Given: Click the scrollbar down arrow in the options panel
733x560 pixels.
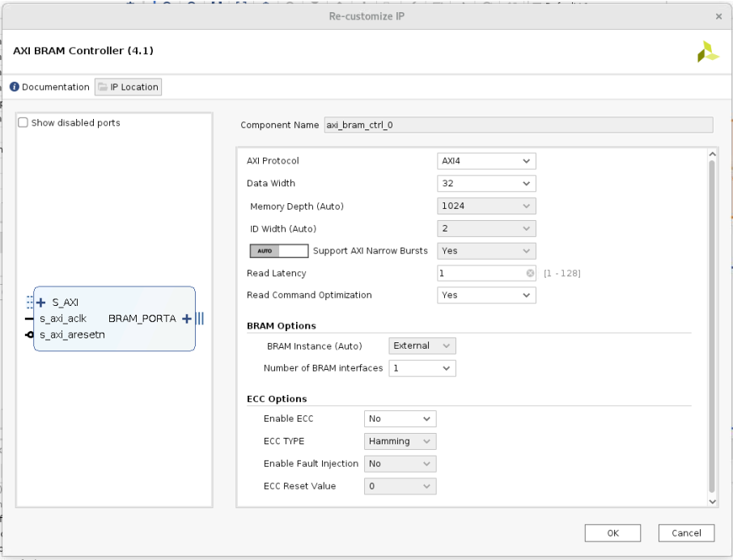Looking at the screenshot, I should click(x=712, y=500).
